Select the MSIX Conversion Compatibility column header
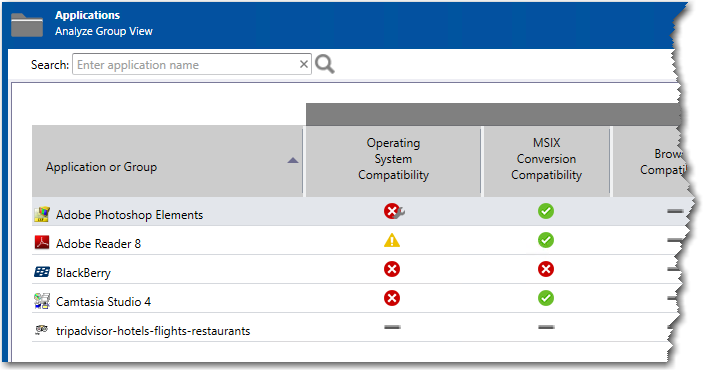This screenshot has height=370, width=711. click(546, 159)
